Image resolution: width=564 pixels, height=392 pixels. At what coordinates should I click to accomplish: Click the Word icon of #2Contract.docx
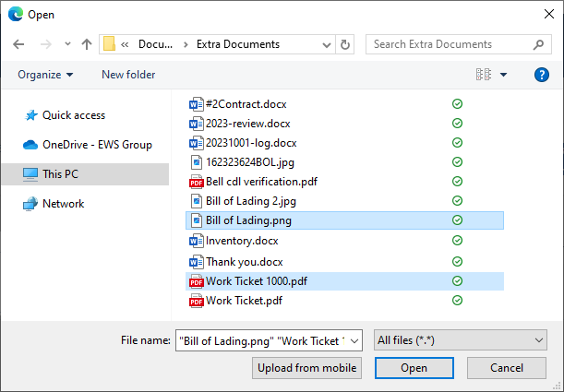[195, 105]
